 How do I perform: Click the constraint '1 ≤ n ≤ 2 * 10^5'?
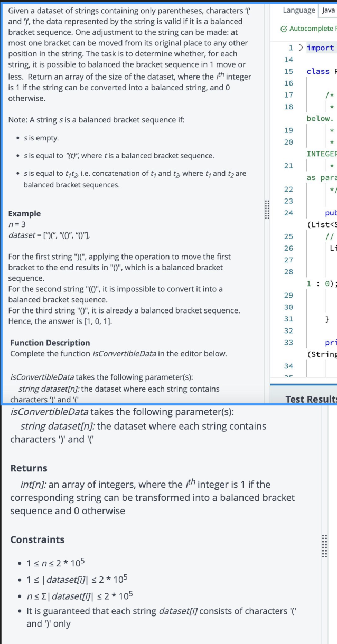[x=55, y=563]
